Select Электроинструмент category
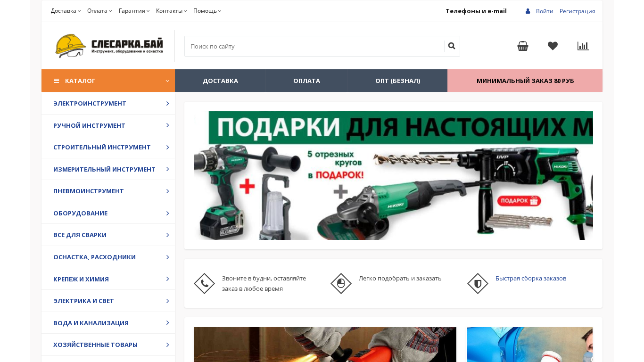This screenshot has width=644, height=362. click(90, 103)
